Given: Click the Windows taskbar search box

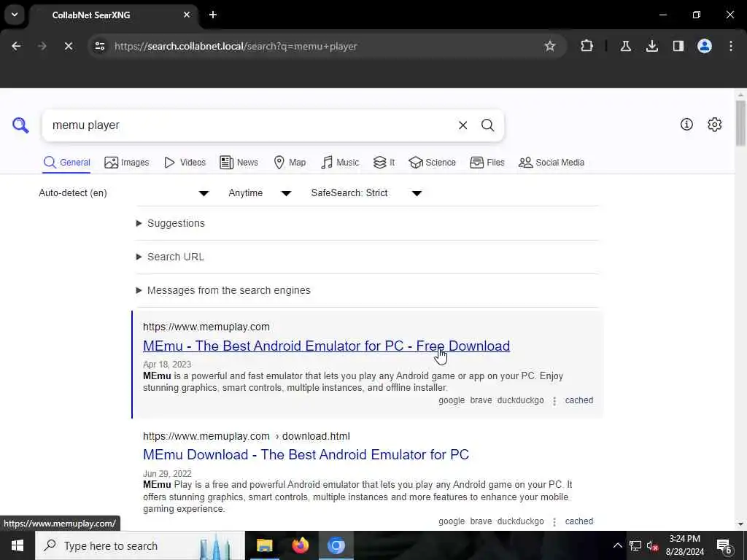Looking at the screenshot, I should (140, 545).
